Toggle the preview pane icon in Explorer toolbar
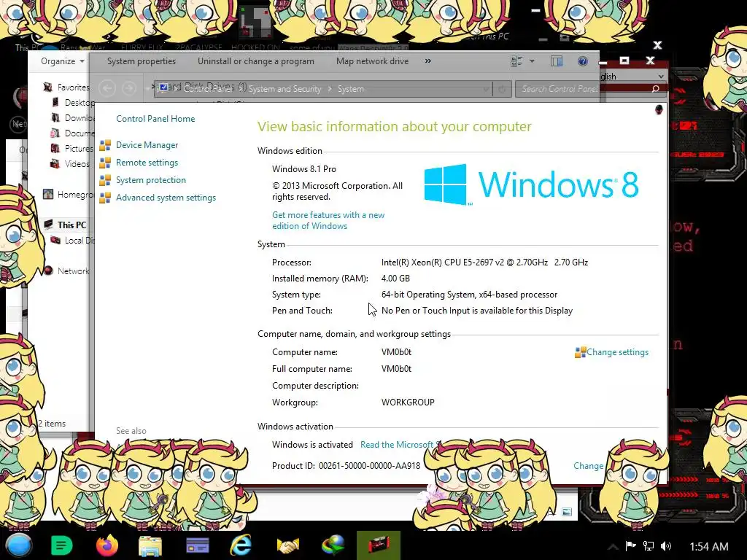Viewport: 747px width, 560px height. (x=557, y=61)
